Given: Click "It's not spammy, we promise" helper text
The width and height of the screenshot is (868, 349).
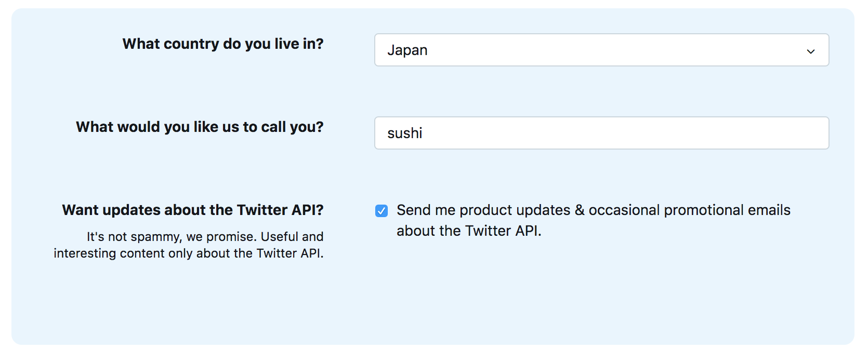Looking at the screenshot, I should tap(172, 237).
